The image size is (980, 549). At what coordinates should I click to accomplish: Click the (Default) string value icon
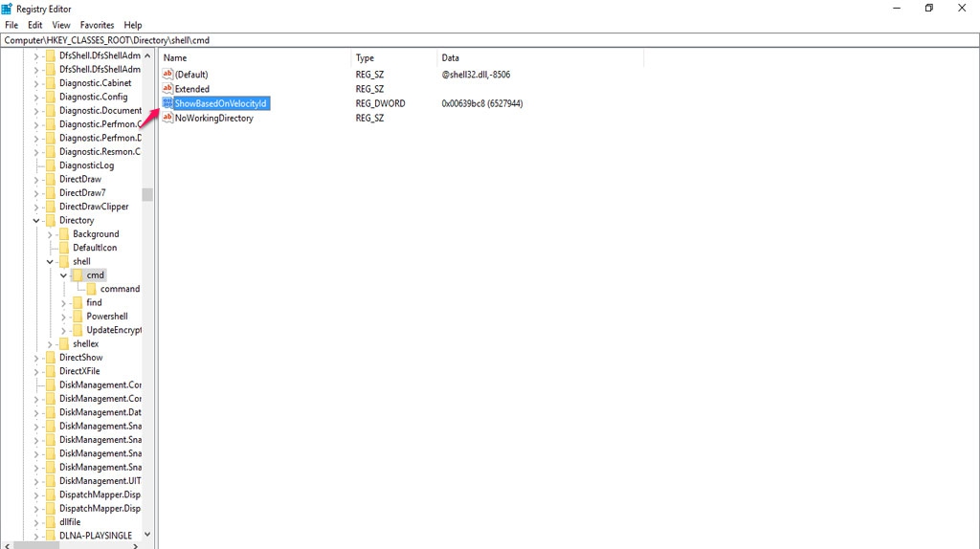coord(167,75)
